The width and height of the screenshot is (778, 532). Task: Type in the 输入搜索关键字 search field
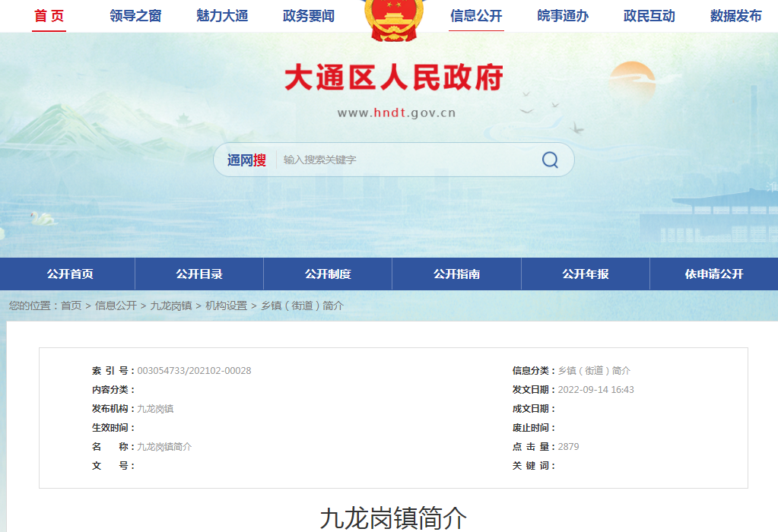point(403,160)
